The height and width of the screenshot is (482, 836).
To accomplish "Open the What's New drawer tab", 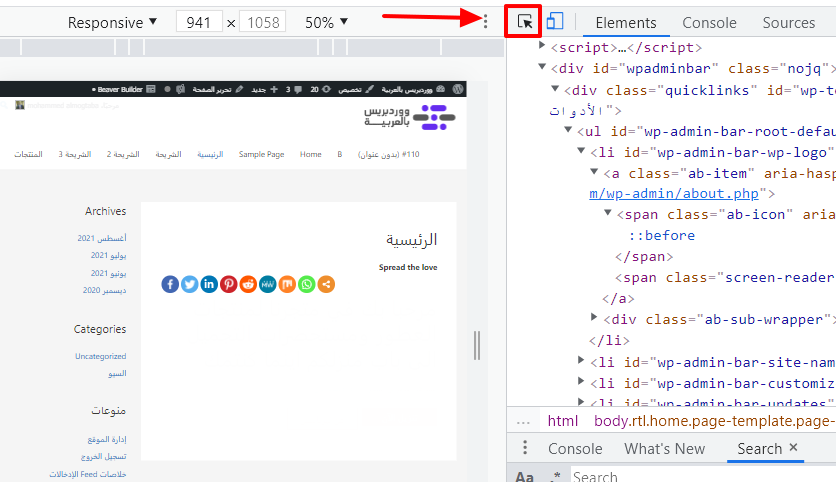I will click(x=664, y=449).
